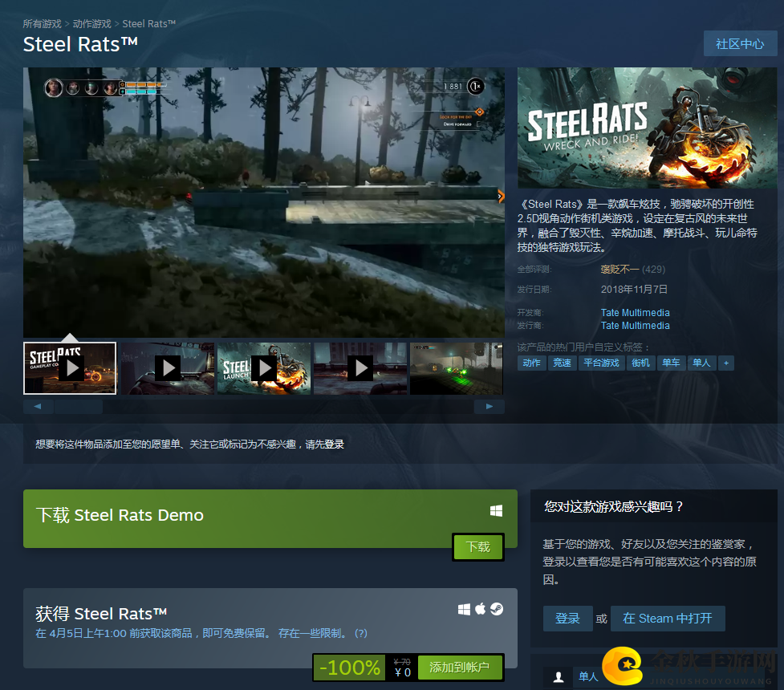Screen dimensions: 784x690
Task: Click the 登录 button in the interest panel
Action: pos(567,619)
